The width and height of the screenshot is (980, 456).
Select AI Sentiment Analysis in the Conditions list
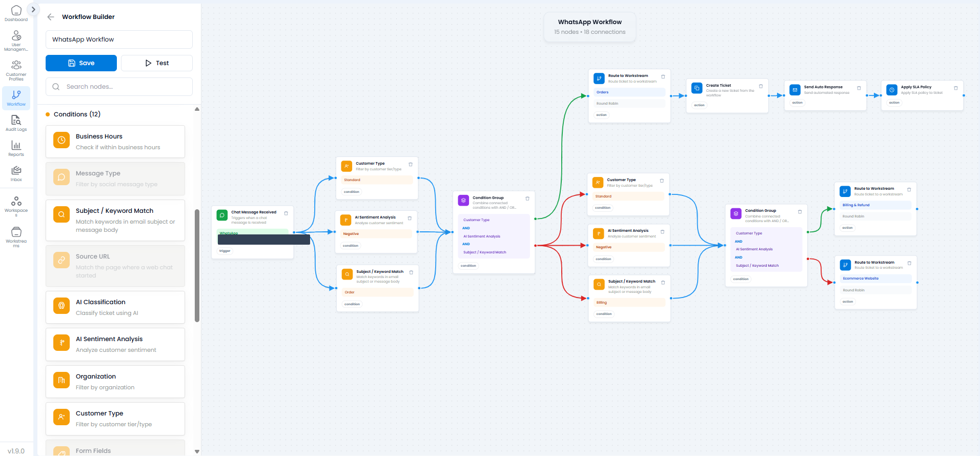[115, 344]
